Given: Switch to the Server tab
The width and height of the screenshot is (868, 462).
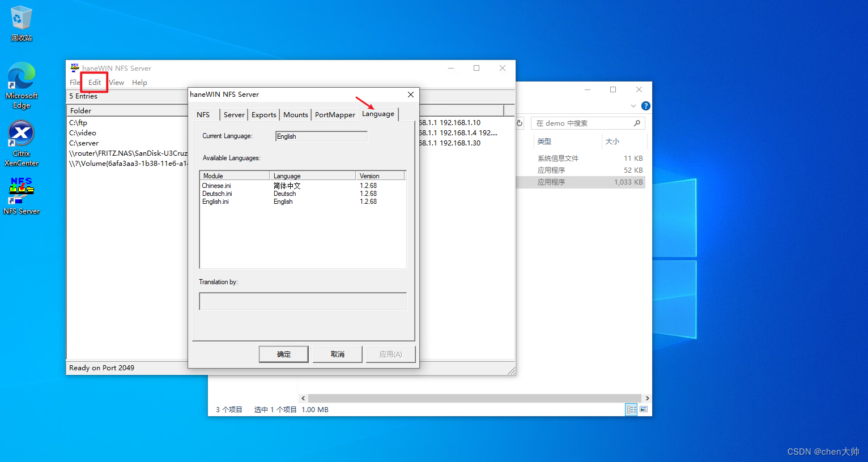Looking at the screenshot, I should (x=234, y=114).
